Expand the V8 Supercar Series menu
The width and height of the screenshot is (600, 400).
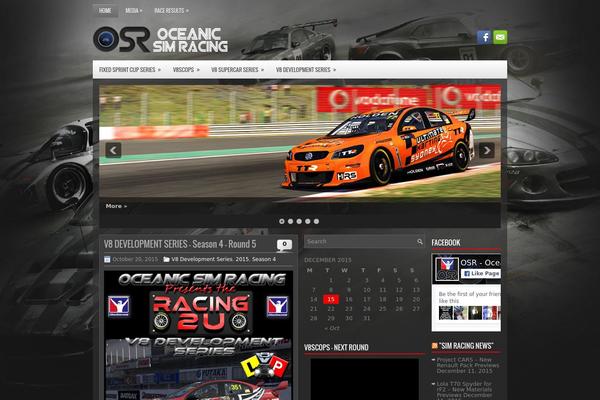click(x=237, y=70)
